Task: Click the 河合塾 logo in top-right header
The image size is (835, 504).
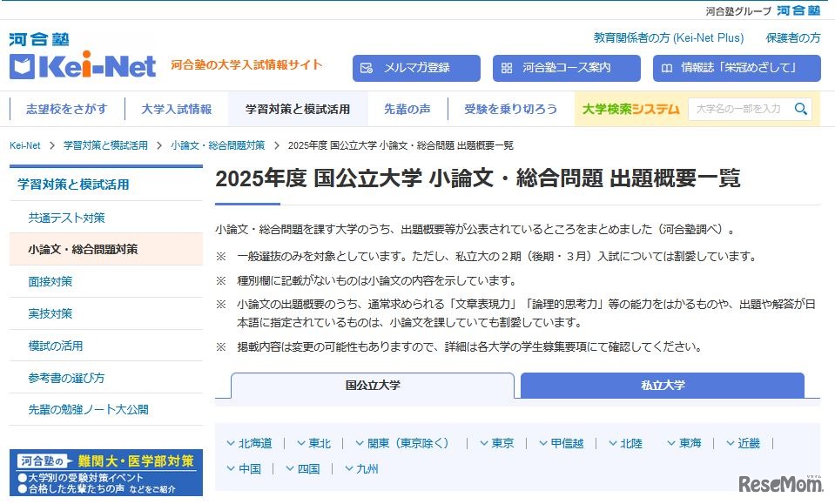Action: [797, 10]
